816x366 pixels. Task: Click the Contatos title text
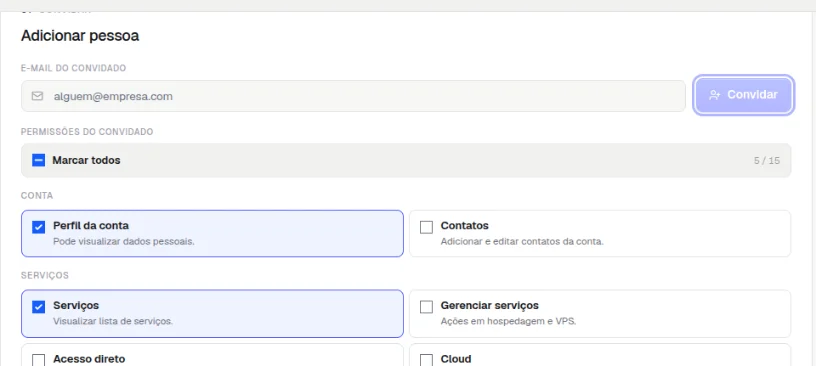465,225
